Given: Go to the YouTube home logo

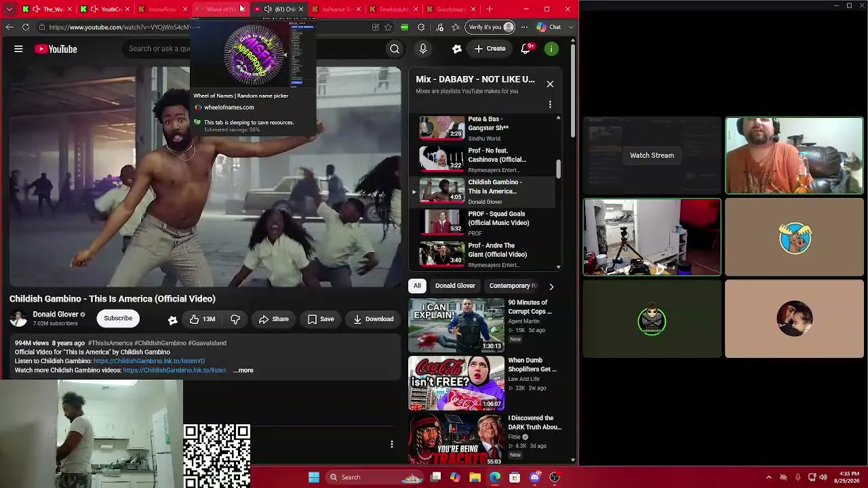Looking at the screenshot, I should (56, 49).
